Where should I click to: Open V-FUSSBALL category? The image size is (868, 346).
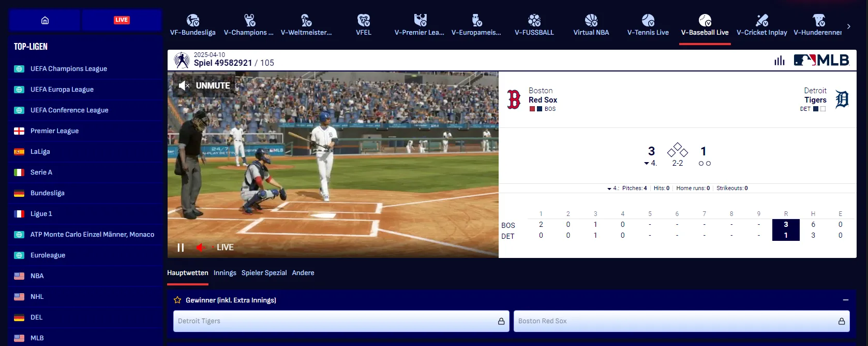[534, 25]
